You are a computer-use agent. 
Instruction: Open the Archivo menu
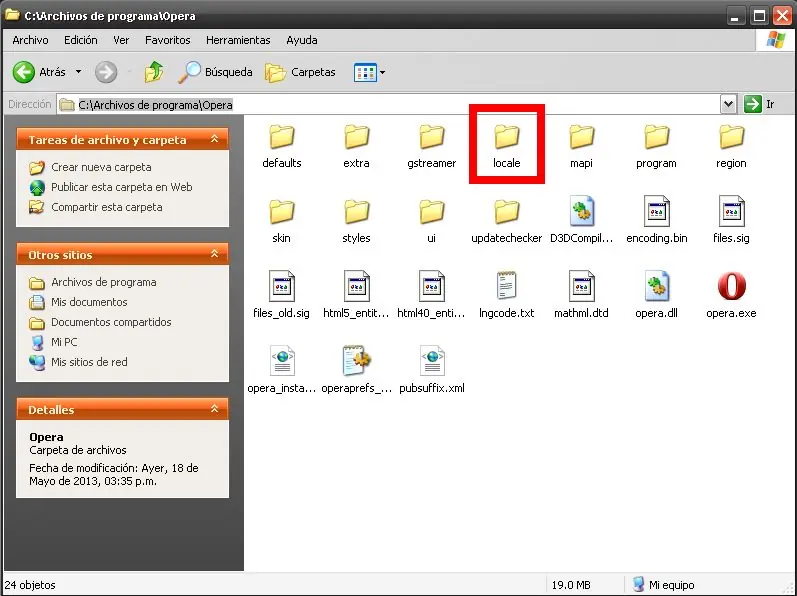coord(30,40)
